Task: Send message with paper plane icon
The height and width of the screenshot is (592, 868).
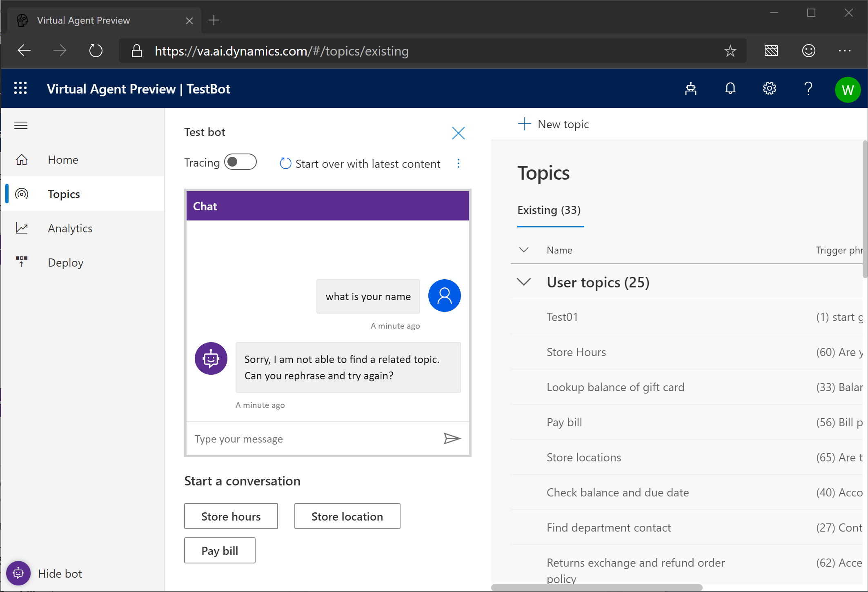Action: pos(452,438)
